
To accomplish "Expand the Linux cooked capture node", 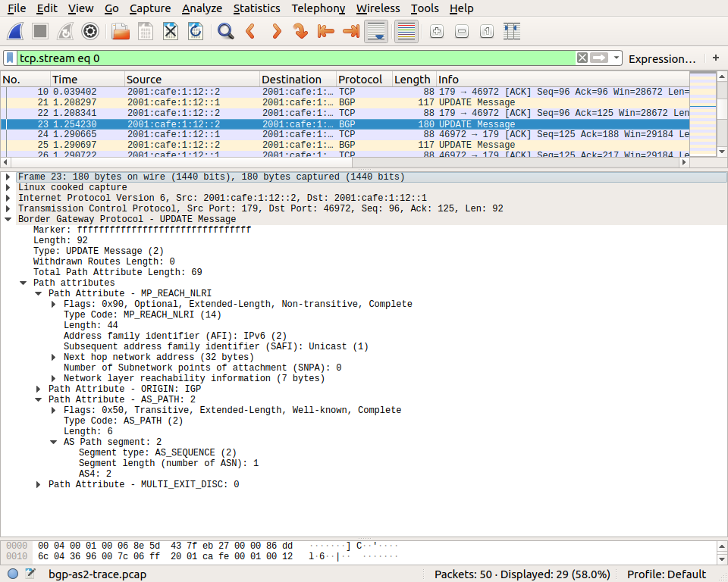I will pyautogui.click(x=8, y=187).
